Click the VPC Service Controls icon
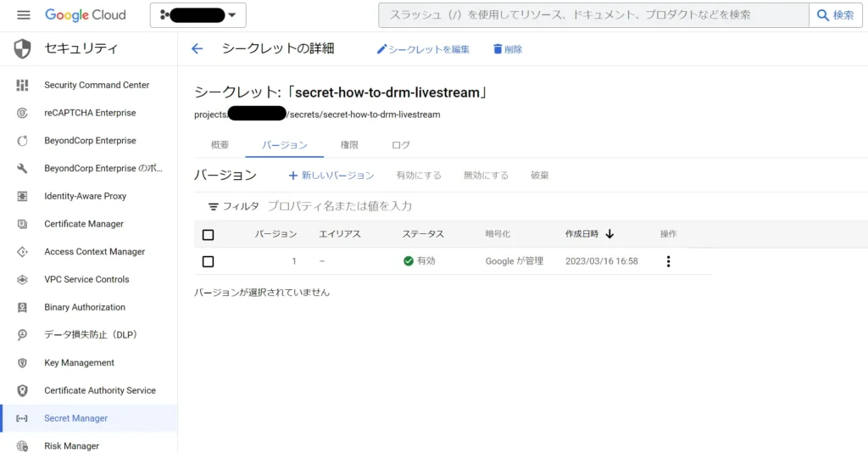The width and height of the screenshot is (868, 453). click(22, 279)
